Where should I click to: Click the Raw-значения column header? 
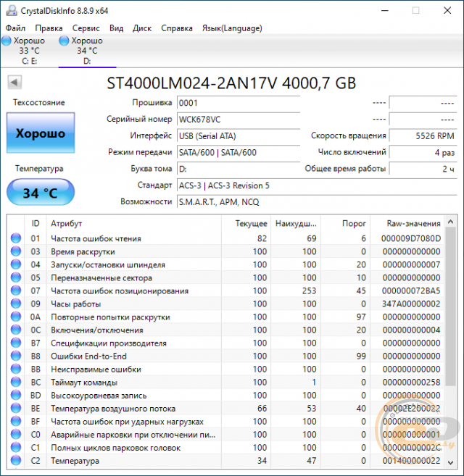tap(407, 223)
